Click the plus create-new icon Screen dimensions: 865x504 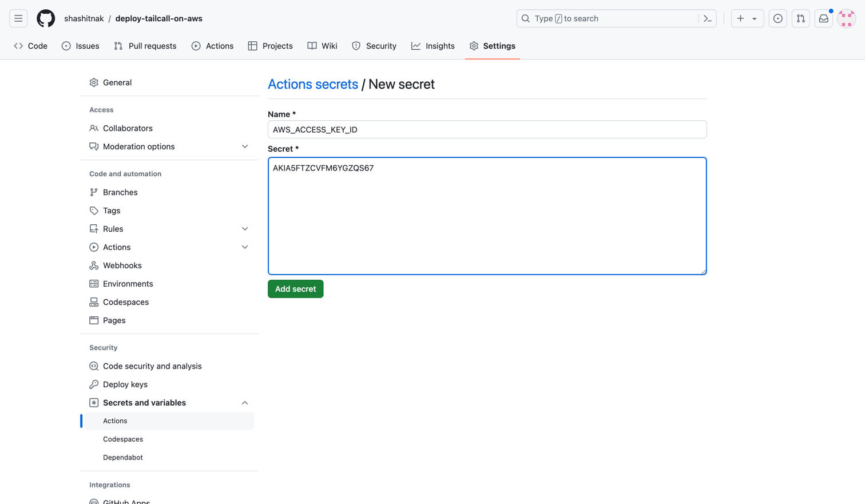coord(740,18)
